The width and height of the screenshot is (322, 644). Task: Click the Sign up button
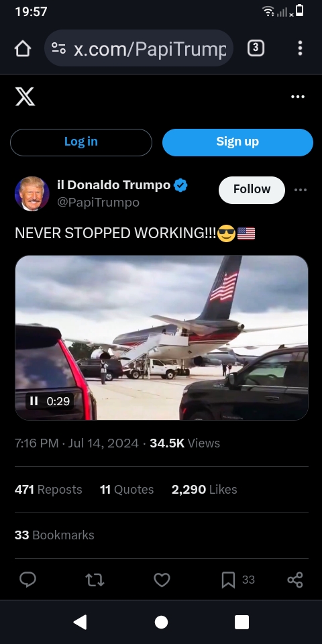pos(237,142)
